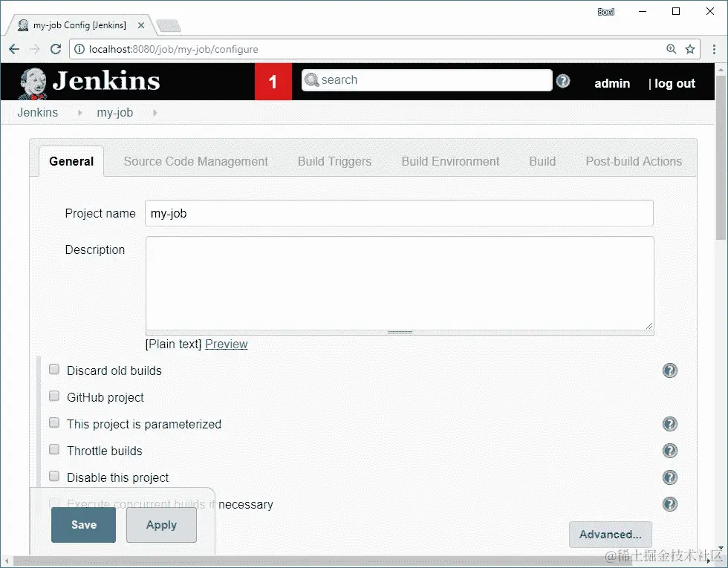Click the Description textarea resize handle bar
The width and height of the screenshot is (728, 568).
coord(400,333)
